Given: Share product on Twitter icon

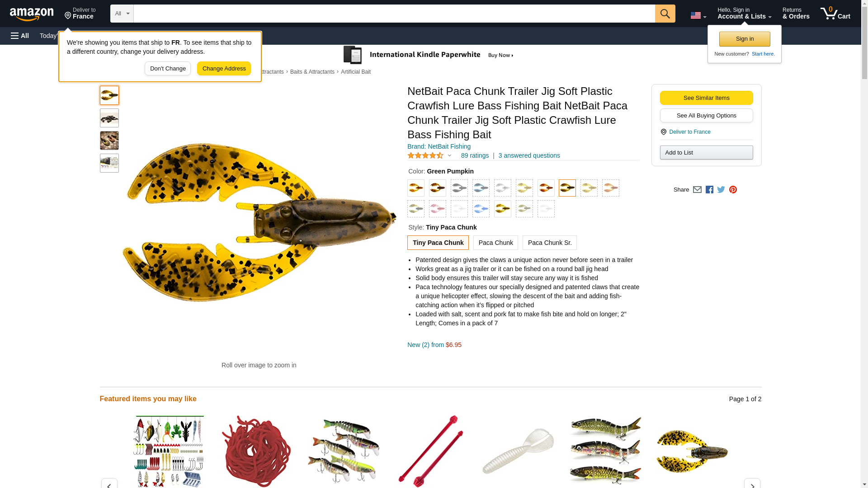Looking at the screenshot, I should 721,190.
